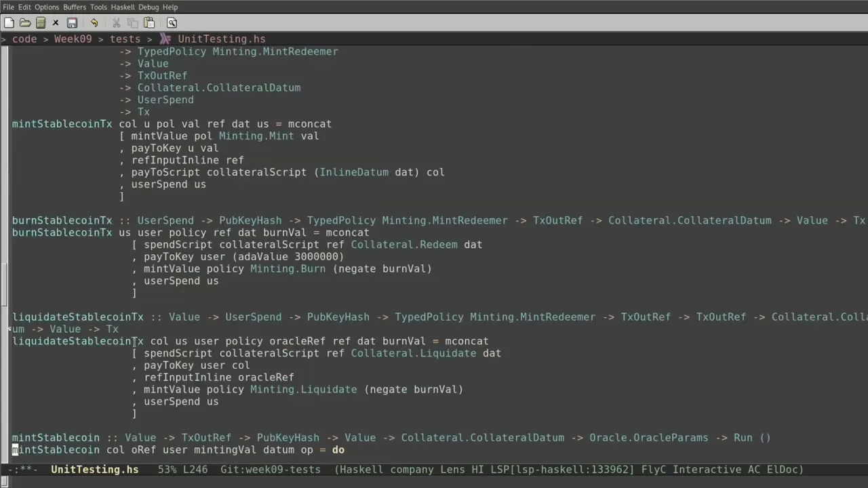This screenshot has height=488, width=868.
Task: Click the UnitTesting.hs buffer name in mode line
Action: pos(94,469)
